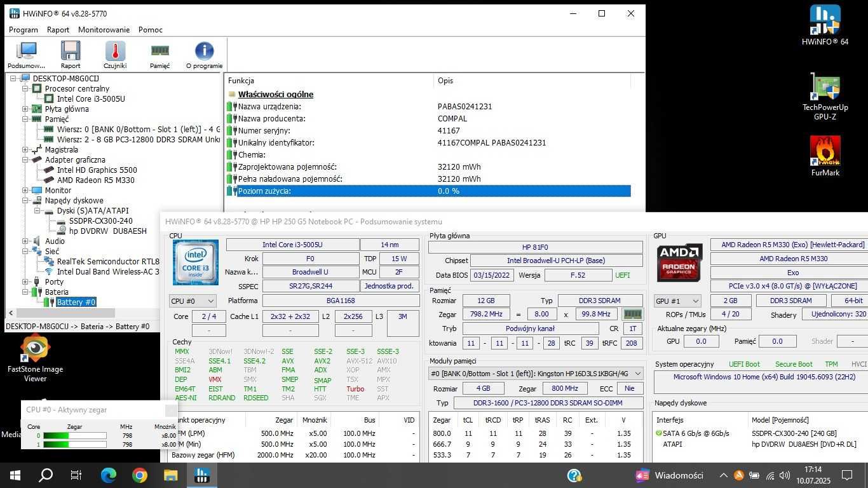Click the volume speaker tray icon
This screenshot has height=488, width=868.
(x=785, y=475)
